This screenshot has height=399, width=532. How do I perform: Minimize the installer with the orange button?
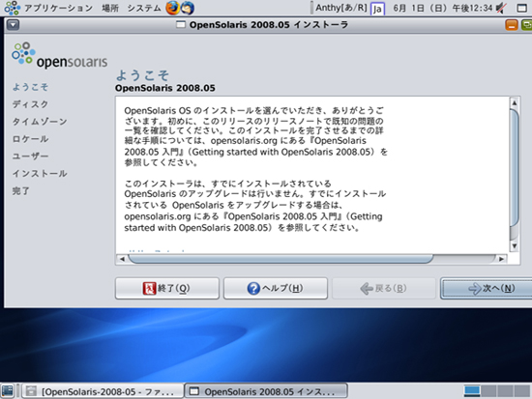coord(512,25)
